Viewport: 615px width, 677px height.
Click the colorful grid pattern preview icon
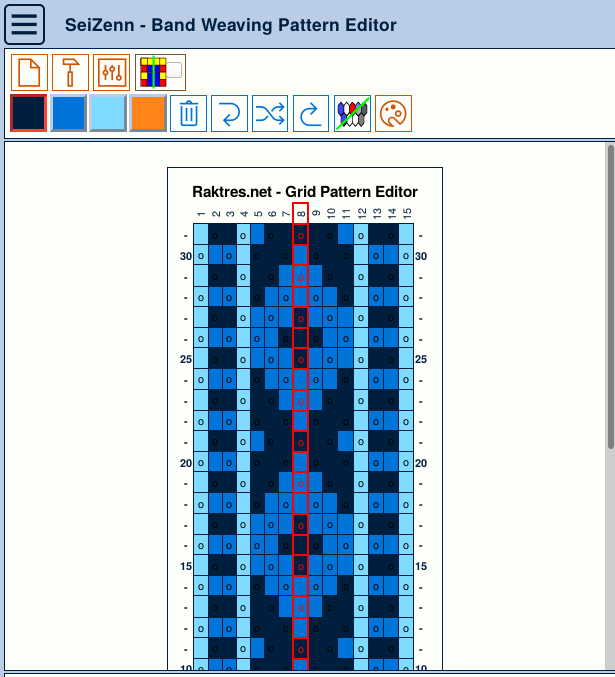pyautogui.click(x=153, y=73)
